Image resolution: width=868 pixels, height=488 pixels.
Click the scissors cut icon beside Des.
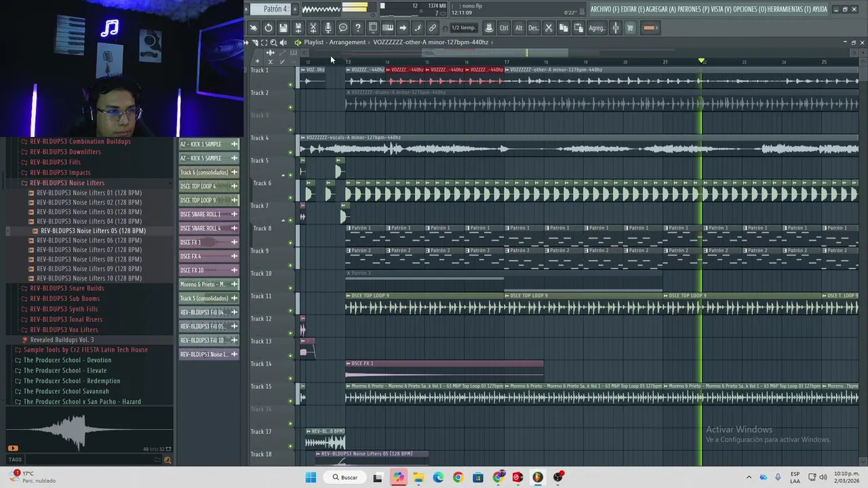point(549,28)
